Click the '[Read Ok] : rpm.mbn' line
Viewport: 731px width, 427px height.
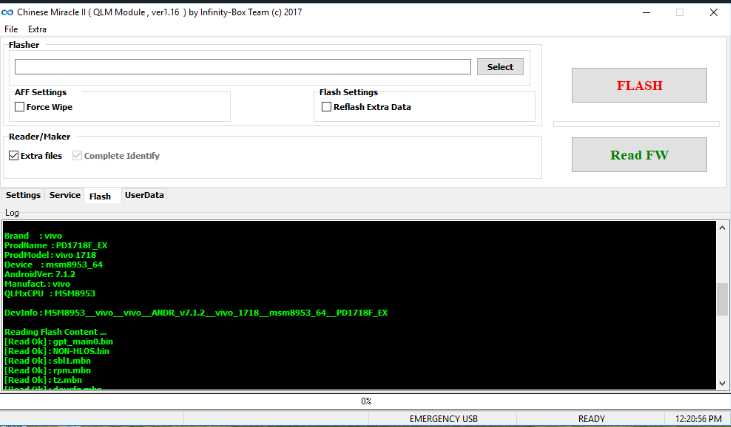pos(48,371)
